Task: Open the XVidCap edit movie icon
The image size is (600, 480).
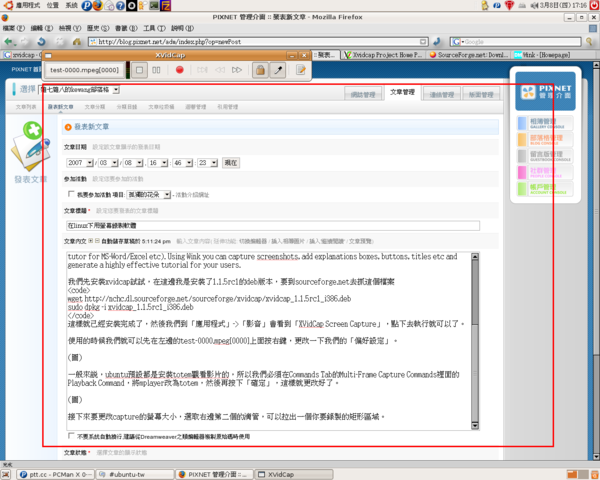Action: coord(301,70)
